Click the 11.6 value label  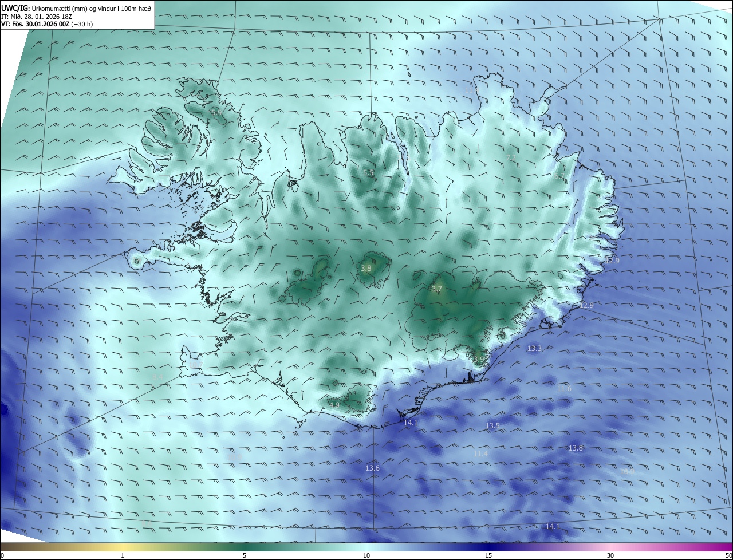pyautogui.click(x=564, y=388)
